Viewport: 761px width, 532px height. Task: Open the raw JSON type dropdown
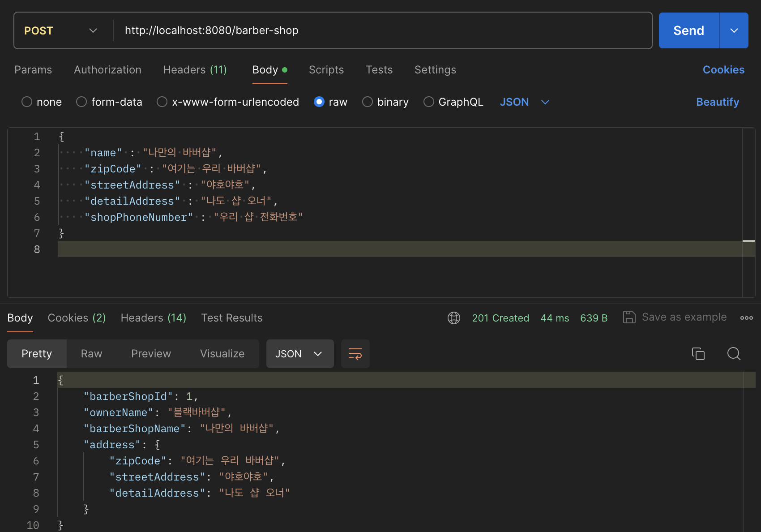(524, 102)
